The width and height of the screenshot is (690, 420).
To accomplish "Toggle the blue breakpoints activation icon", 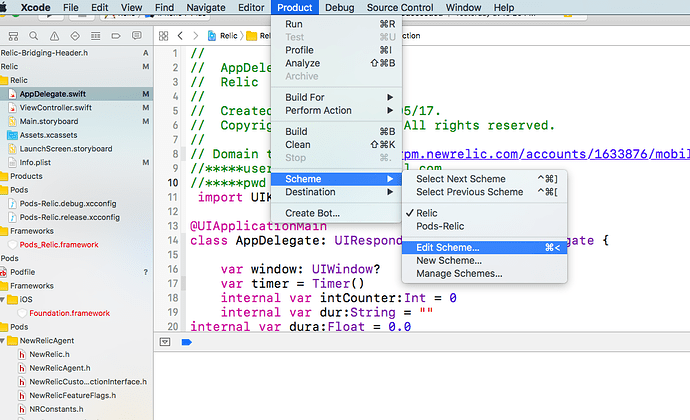I will coord(187,342).
